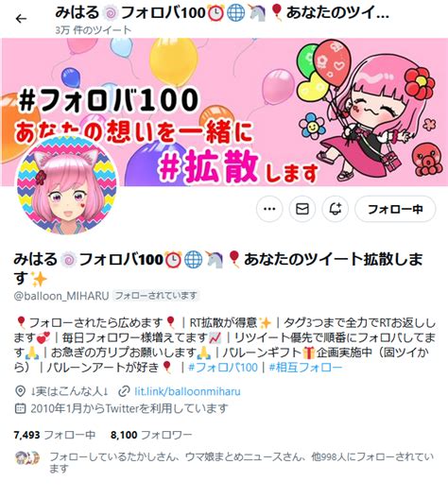
Task: Click the 3万 件のツイート count header
Action: [94, 30]
